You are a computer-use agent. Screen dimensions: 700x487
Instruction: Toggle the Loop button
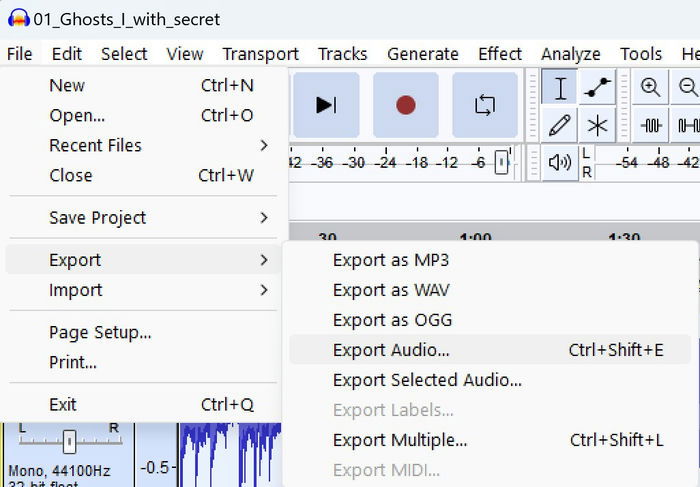click(x=485, y=105)
